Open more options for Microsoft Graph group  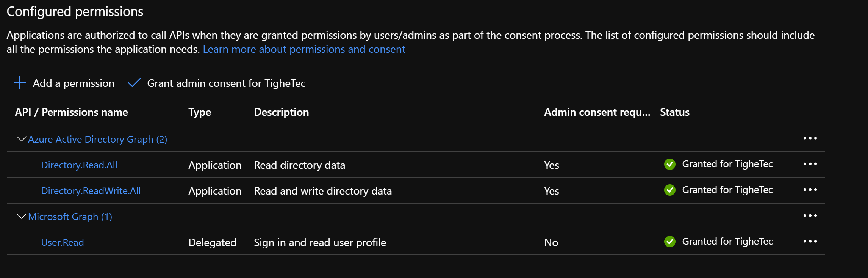coord(810,216)
